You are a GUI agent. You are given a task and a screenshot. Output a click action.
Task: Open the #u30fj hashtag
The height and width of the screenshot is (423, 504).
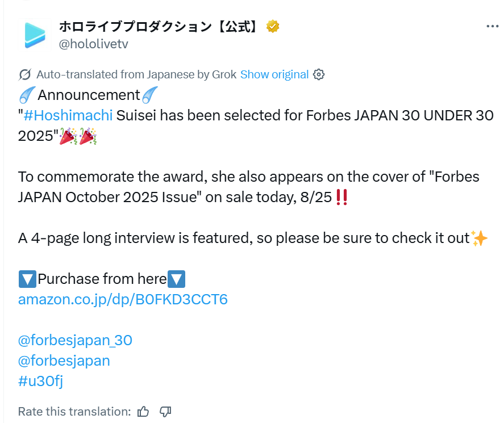tap(40, 381)
